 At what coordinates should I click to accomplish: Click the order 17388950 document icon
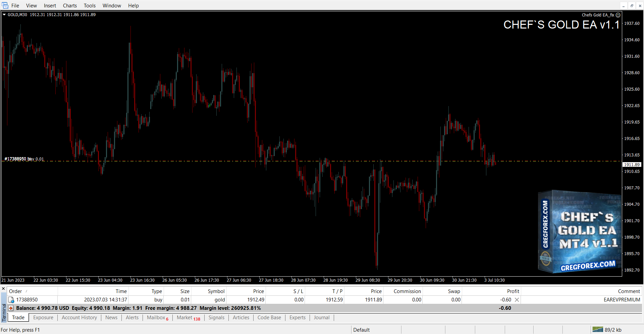[11, 300]
